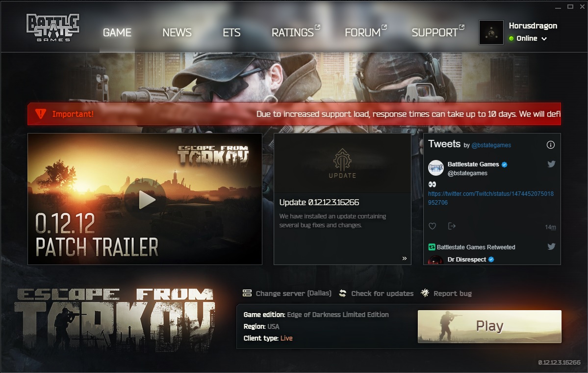
Task: Click Check for updates
Action: (x=382, y=293)
